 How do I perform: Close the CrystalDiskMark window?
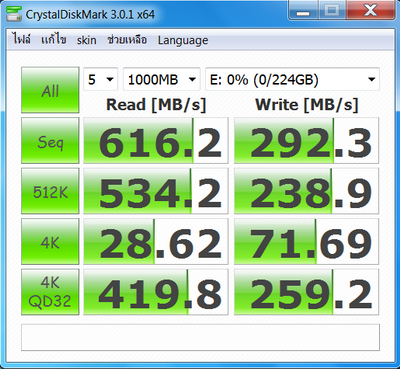tap(370, 11)
